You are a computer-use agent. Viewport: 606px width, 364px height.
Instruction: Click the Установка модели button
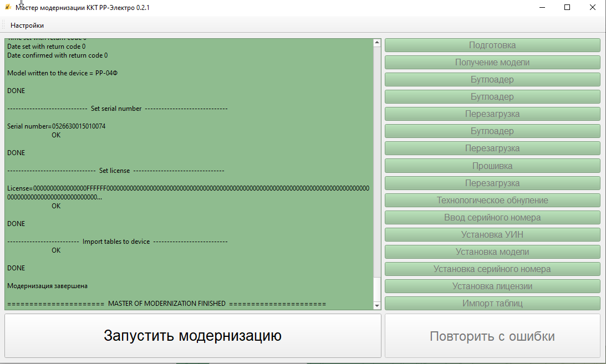[492, 252]
